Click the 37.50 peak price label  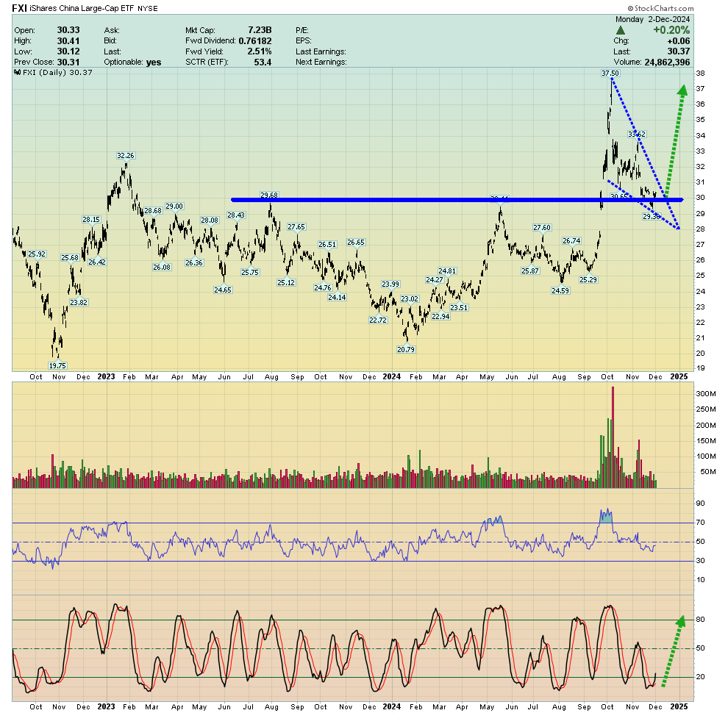(x=610, y=74)
